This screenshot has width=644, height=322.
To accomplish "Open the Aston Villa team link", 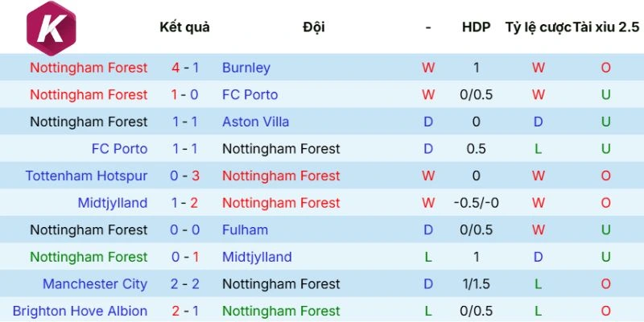I will (x=255, y=122).
